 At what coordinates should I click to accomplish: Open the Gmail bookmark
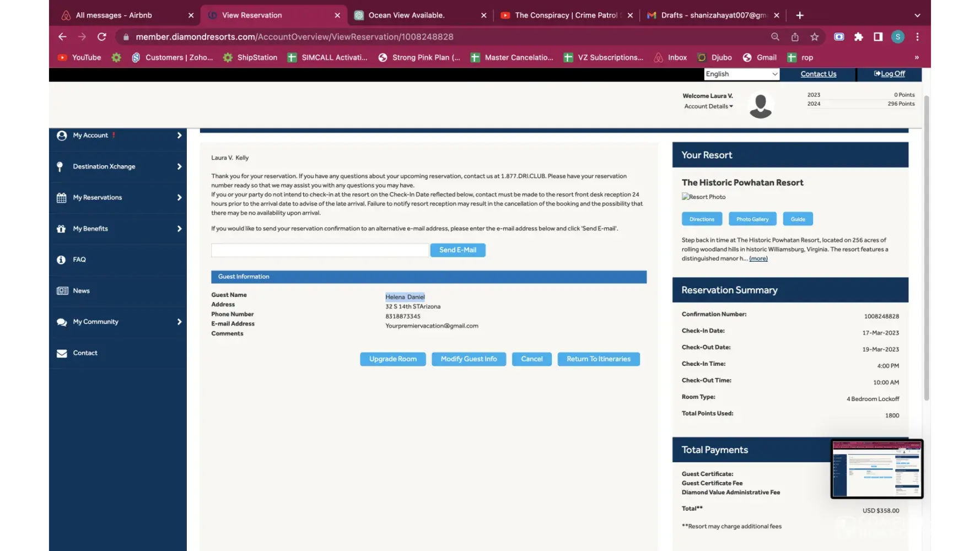coord(760,57)
